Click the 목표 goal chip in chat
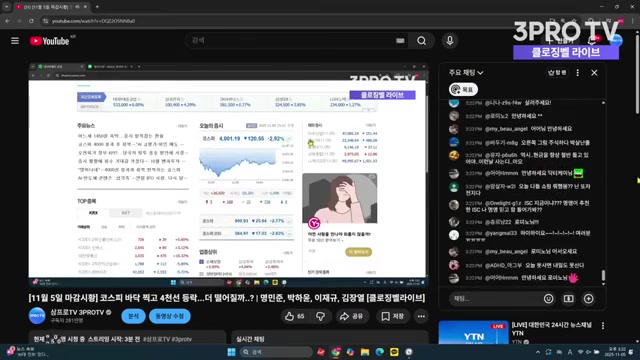This screenshot has width=640, height=360. point(463,89)
